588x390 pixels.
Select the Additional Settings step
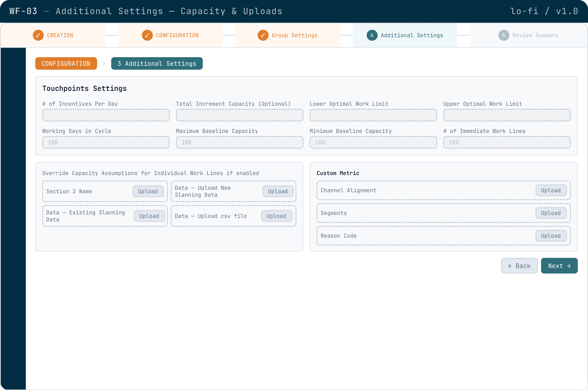[x=405, y=35]
